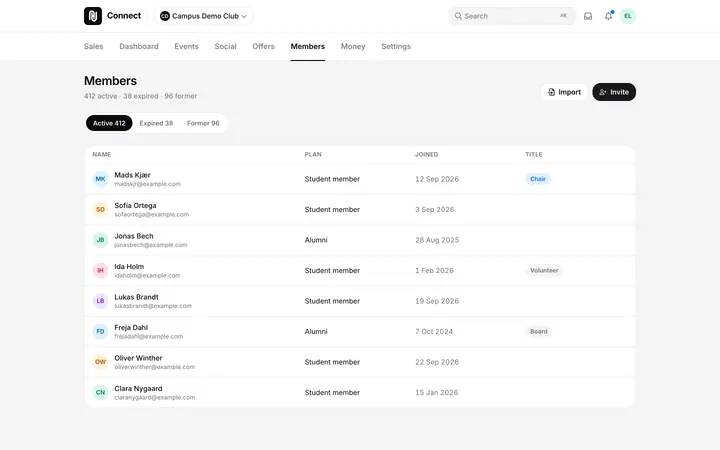Screen dimensions: 720x450
Task: Open Lukas Brandt member name
Action: point(136,297)
